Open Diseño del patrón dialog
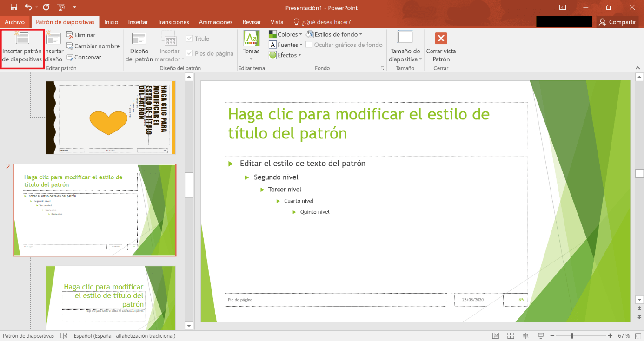This screenshot has height=341, width=644. click(x=139, y=48)
